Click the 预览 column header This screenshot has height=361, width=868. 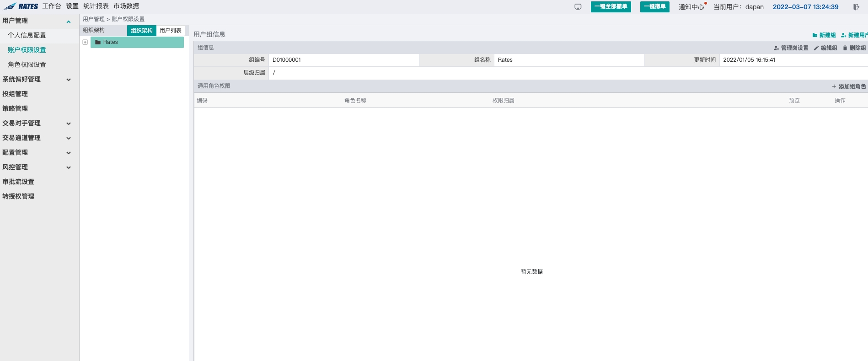794,101
